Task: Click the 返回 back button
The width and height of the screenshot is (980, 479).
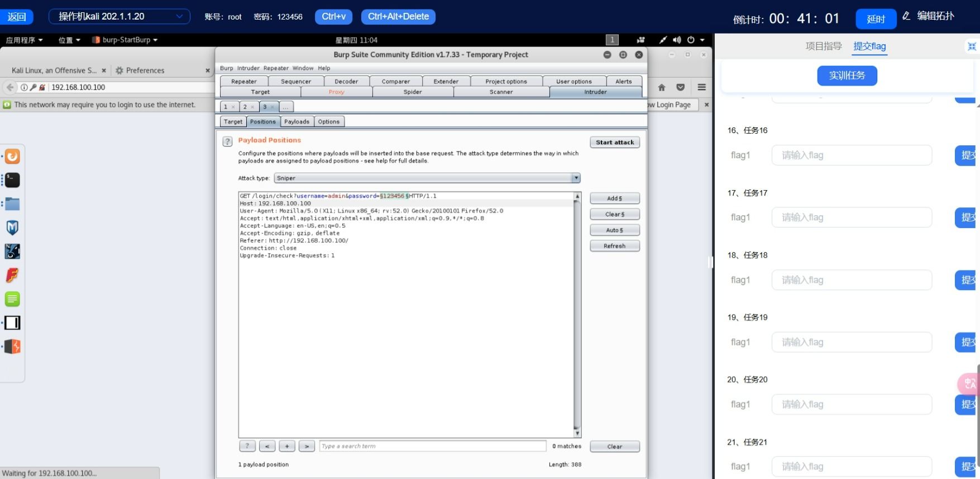Action: (x=17, y=17)
